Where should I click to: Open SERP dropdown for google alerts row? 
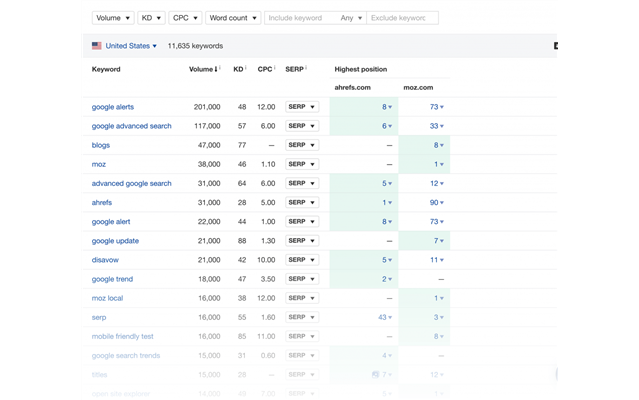pos(302,107)
